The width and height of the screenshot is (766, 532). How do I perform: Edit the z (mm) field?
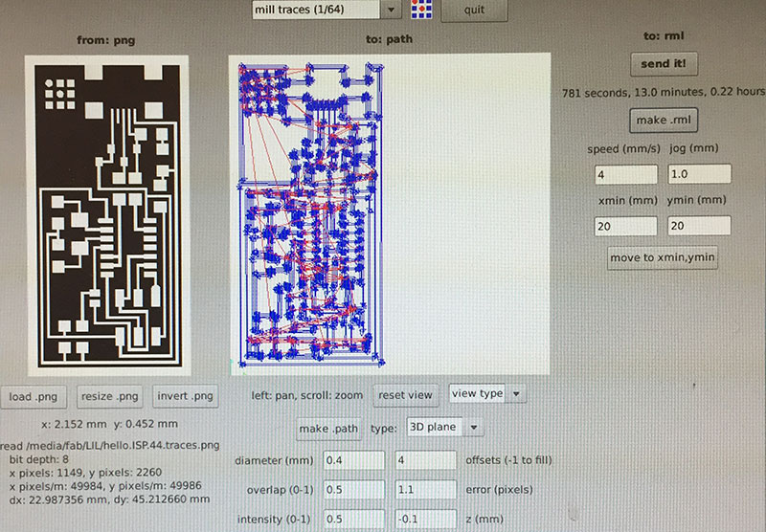(x=425, y=520)
